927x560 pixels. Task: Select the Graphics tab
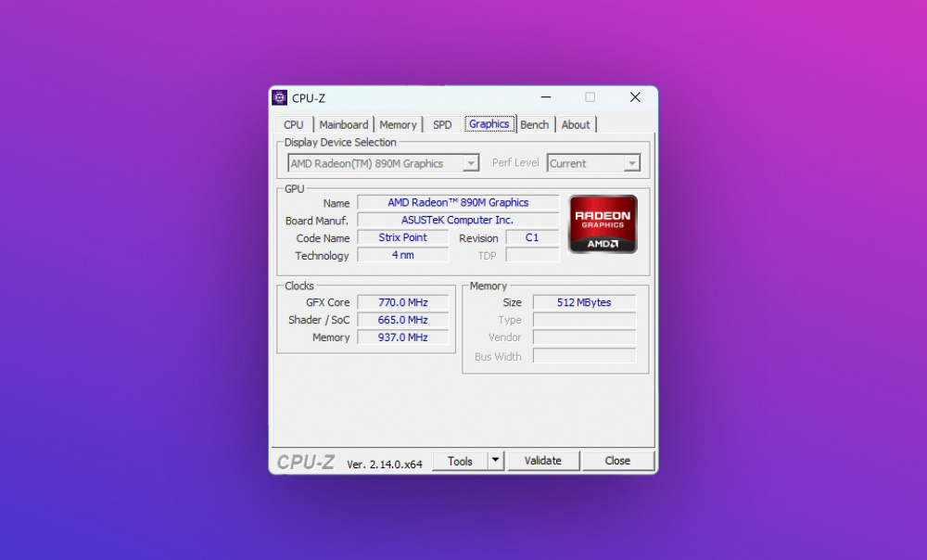tap(489, 124)
